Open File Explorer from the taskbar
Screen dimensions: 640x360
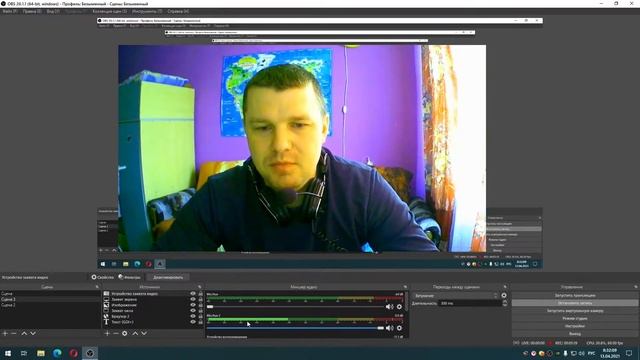(x=41, y=353)
